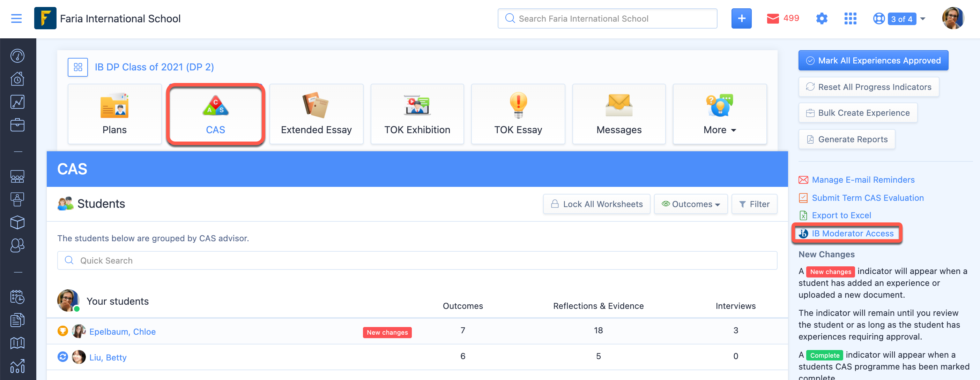Open the briefcase icon in sidebar

[17, 125]
